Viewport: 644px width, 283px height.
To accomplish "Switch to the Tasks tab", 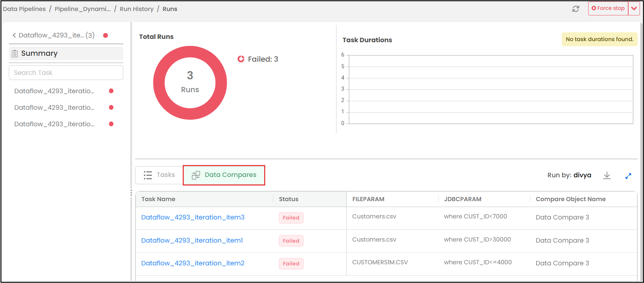I will [159, 175].
